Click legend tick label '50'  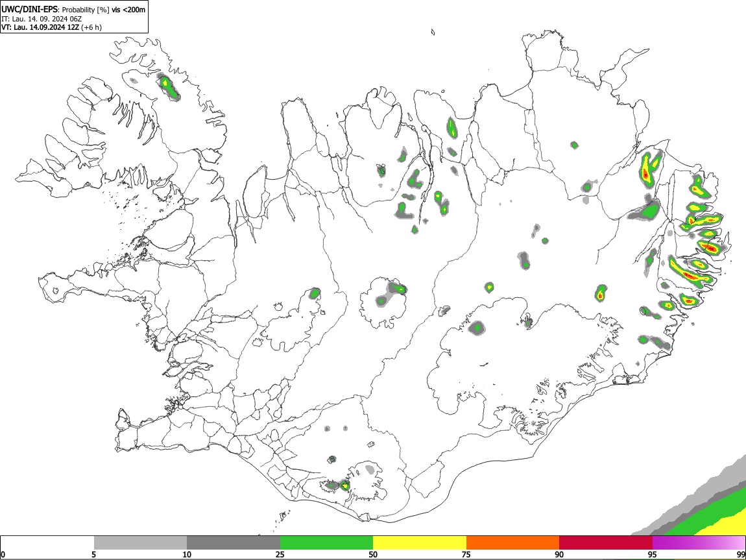tap(373, 554)
